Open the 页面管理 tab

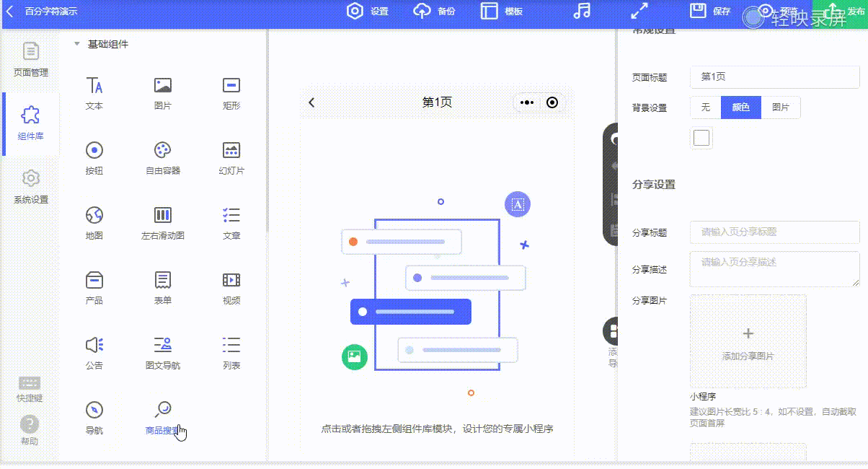[x=30, y=60]
